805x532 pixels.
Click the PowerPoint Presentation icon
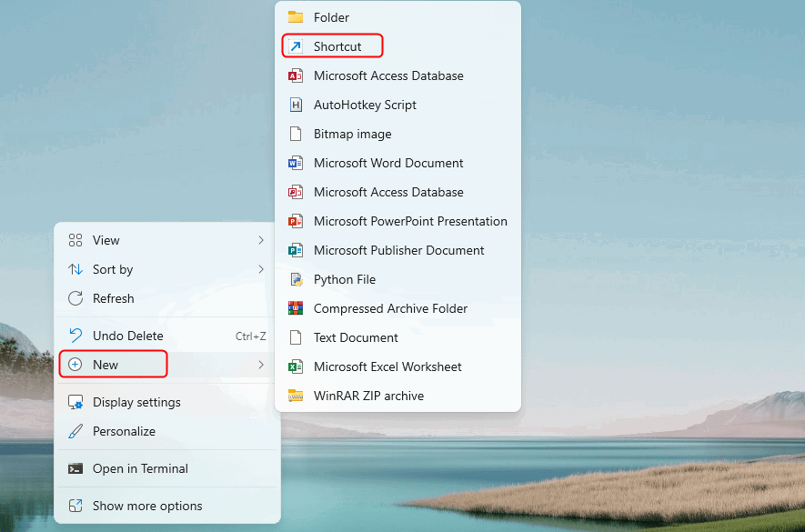(x=295, y=221)
